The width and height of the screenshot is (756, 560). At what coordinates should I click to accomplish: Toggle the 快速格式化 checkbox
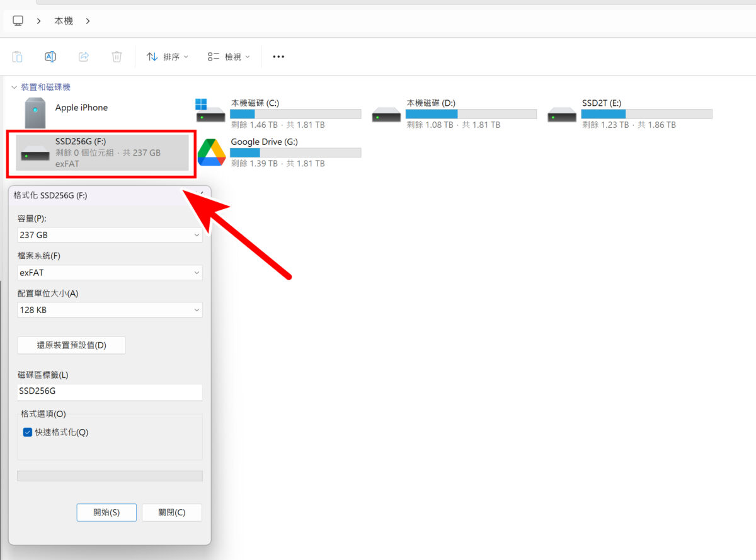pyautogui.click(x=28, y=432)
